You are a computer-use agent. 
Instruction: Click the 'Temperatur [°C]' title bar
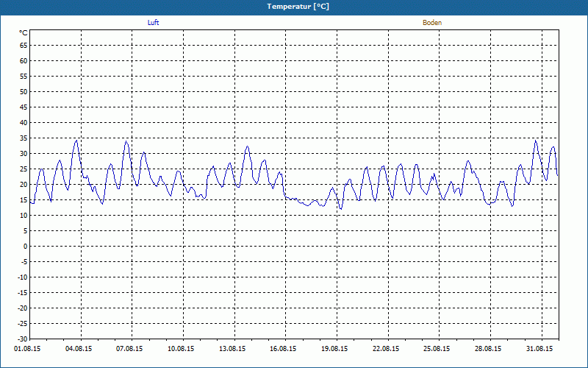click(x=294, y=7)
